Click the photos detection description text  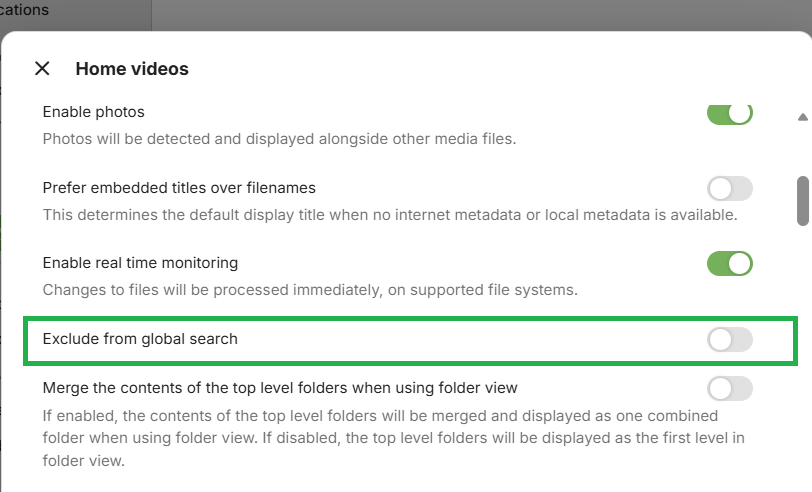click(x=279, y=138)
